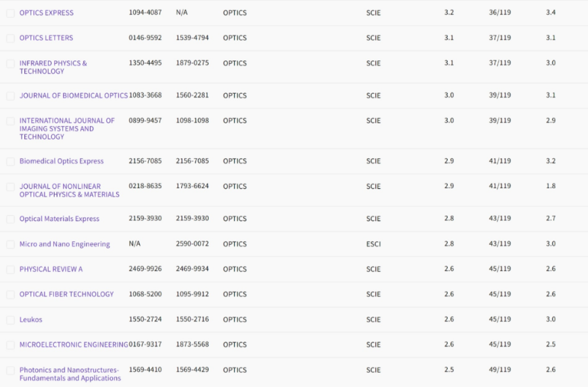Image resolution: width=588 pixels, height=387 pixels.
Task: Select checkbox for Micro and Nano Engineering
Action: click(x=10, y=245)
